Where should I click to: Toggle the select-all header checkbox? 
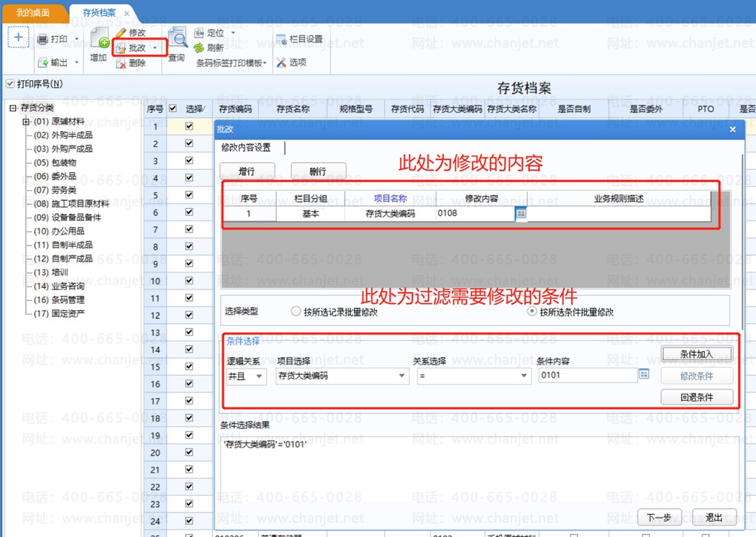173,109
